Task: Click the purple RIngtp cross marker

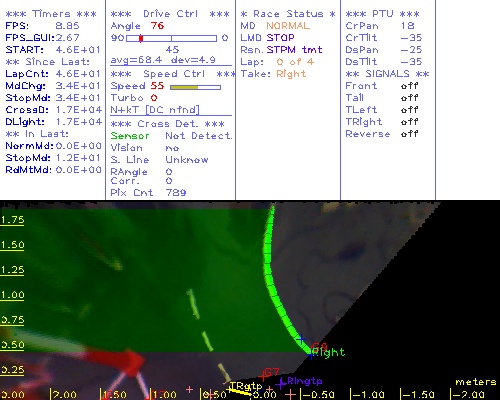Action: (x=281, y=383)
